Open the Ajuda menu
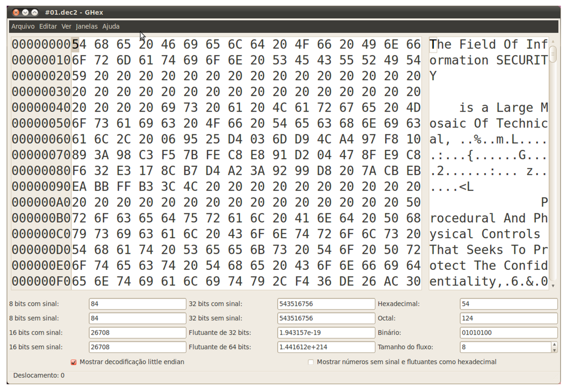Viewport: 566px width, 392px height. click(111, 27)
